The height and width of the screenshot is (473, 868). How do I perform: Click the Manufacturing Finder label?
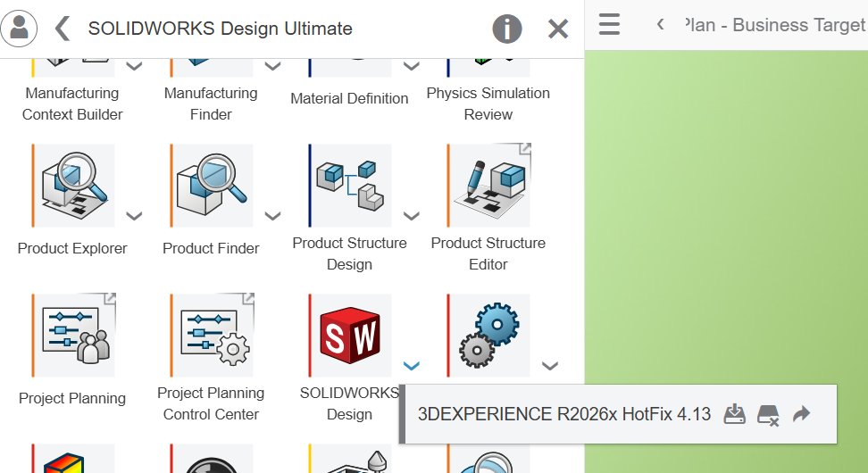click(211, 104)
